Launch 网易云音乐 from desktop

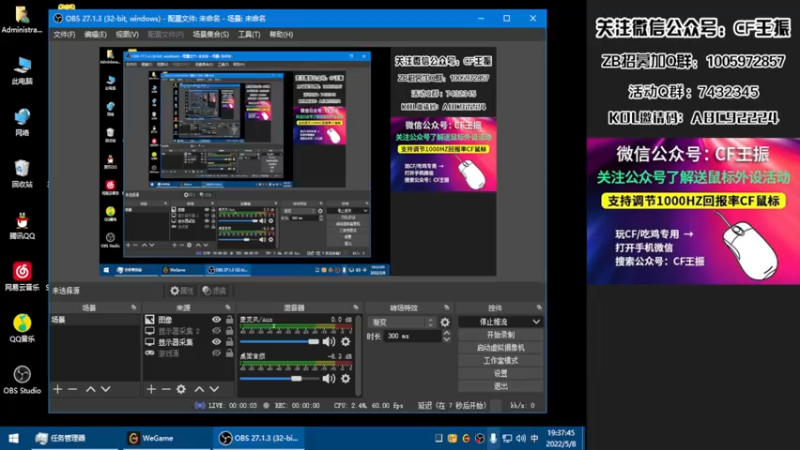coord(22,277)
